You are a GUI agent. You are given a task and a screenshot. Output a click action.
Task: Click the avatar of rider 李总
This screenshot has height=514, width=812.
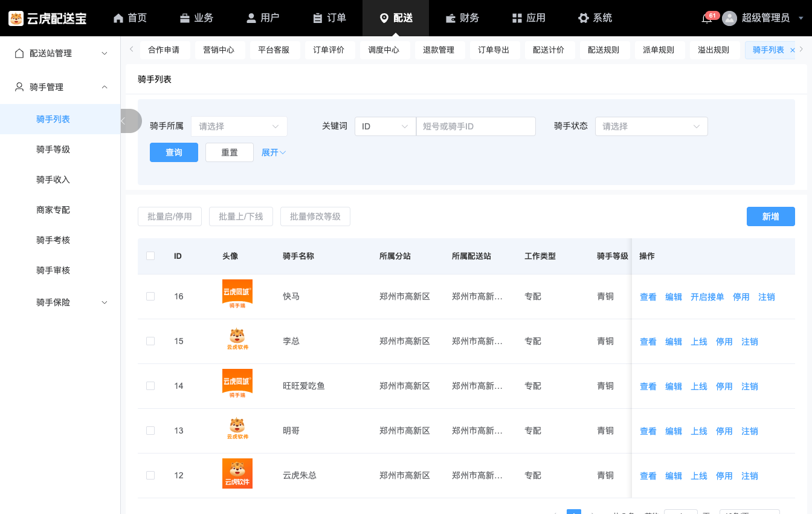click(237, 339)
